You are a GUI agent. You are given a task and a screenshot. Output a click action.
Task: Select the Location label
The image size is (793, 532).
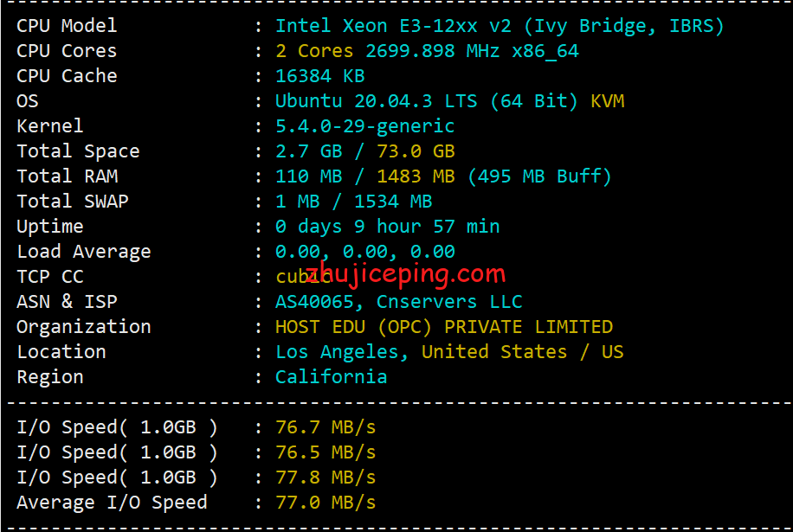61,352
